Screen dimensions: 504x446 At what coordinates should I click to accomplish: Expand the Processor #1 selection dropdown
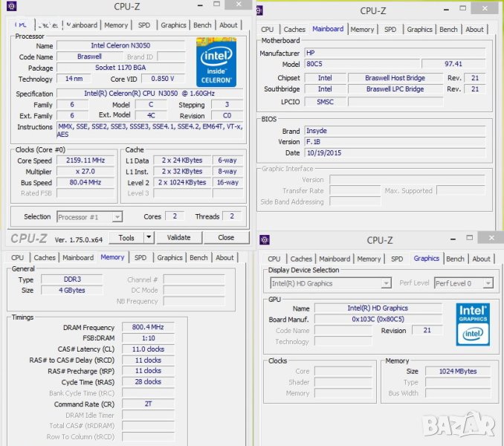coord(117,217)
